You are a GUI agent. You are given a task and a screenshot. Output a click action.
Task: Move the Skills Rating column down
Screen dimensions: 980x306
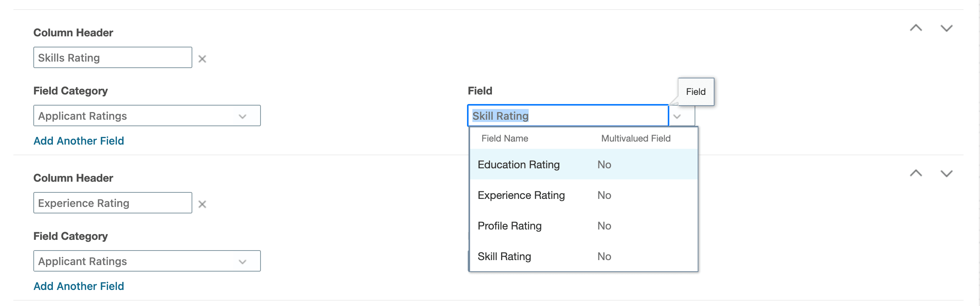pos(946,28)
